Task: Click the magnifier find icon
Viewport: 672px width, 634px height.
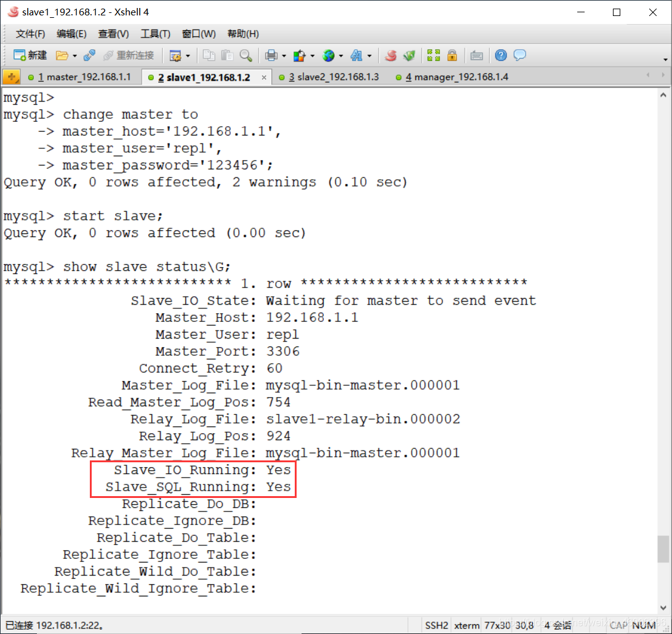Action: point(246,55)
